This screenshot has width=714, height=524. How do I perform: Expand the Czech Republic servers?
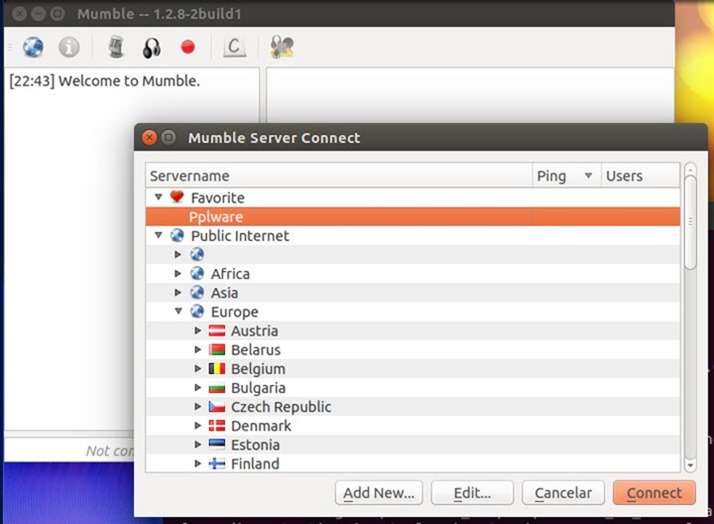tap(198, 407)
